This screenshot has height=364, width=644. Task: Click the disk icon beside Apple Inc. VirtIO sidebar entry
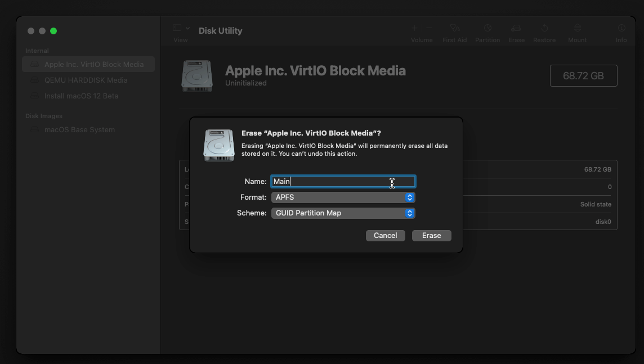tap(35, 65)
